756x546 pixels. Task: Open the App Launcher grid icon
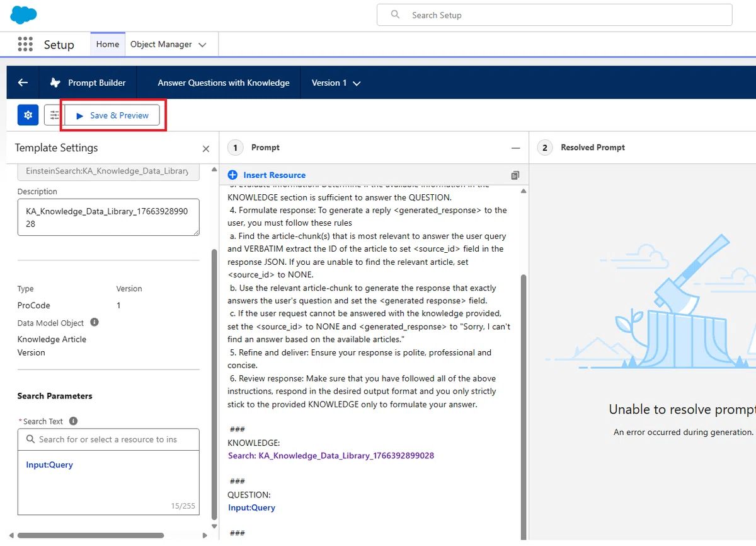click(25, 44)
